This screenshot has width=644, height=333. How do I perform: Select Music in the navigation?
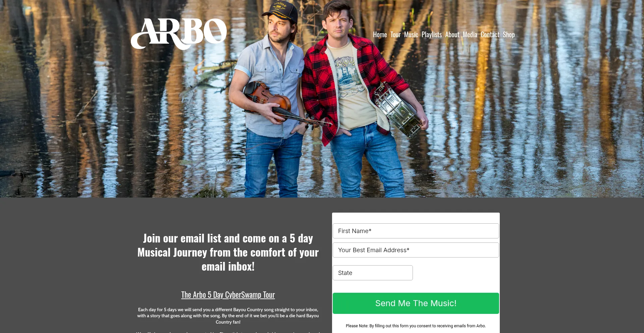pyautogui.click(x=411, y=35)
